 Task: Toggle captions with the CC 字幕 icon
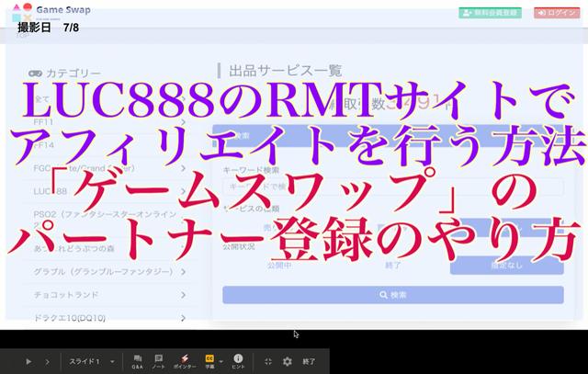coord(209,361)
